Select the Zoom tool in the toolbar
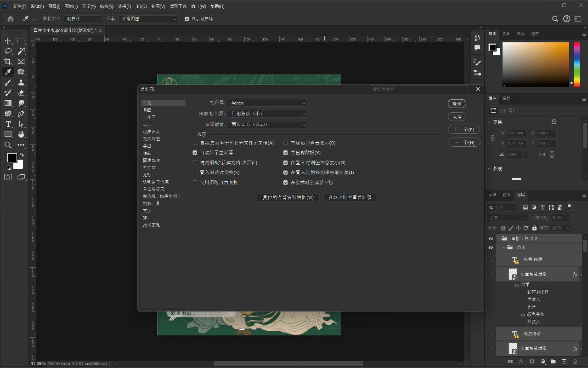588x368 pixels. 8,145
